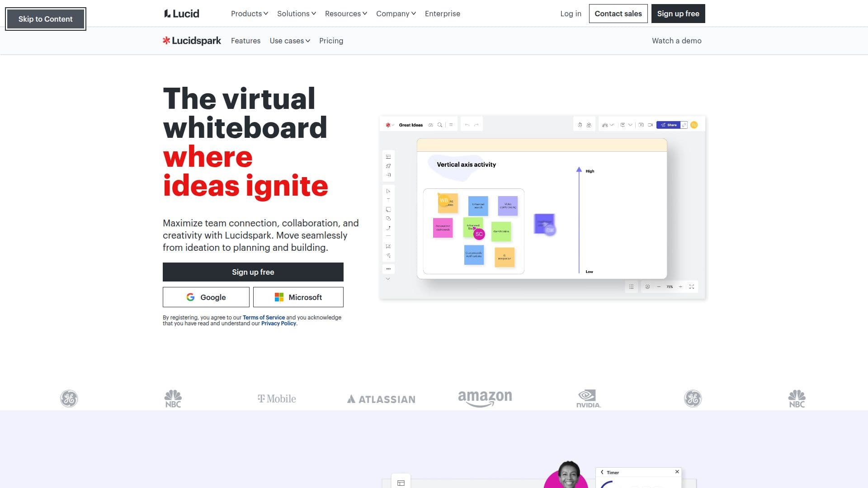Image resolution: width=868 pixels, height=488 pixels.
Task: Click the light green Gamification sticky note
Action: [501, 231]
